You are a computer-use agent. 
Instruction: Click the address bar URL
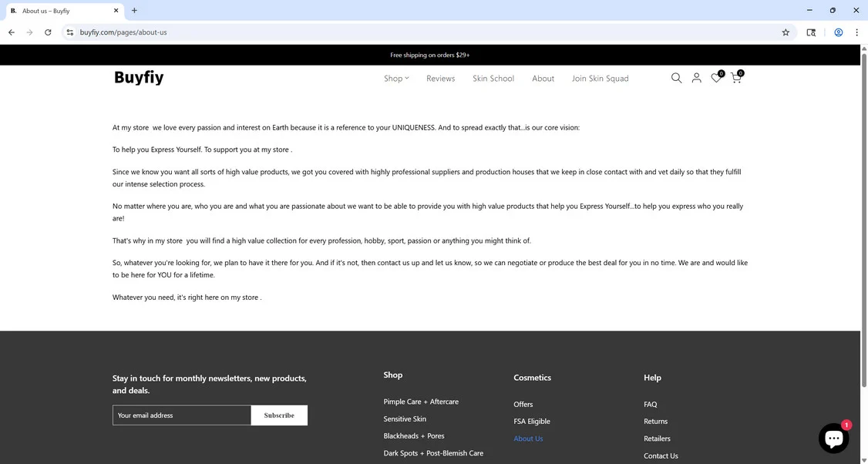123,32
